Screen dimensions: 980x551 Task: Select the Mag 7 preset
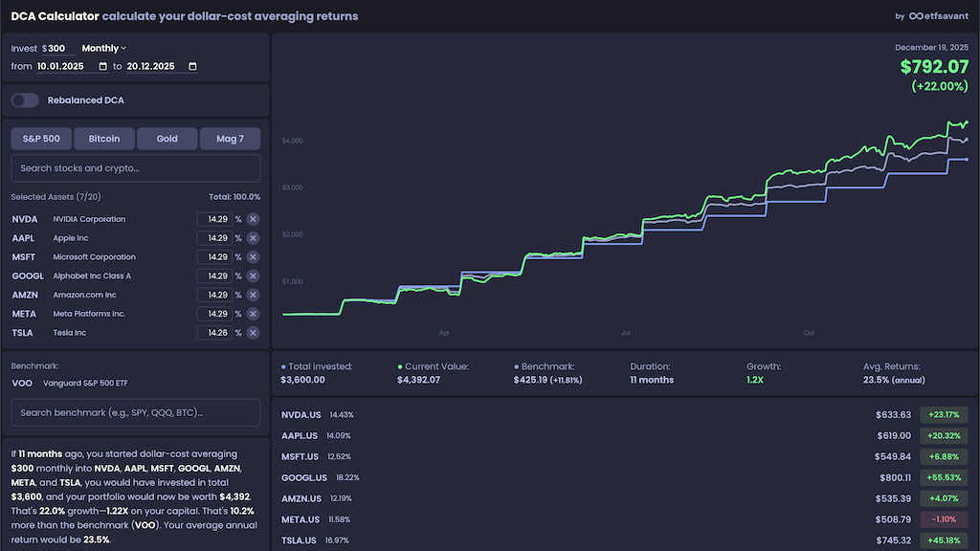(230, 138)
